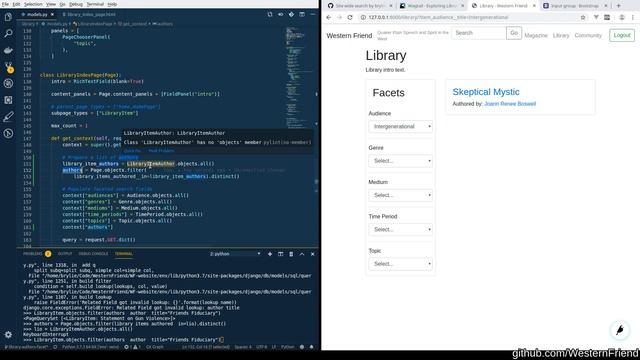This screenshot has height=360, width=640.
Task: Split the editor with the layout icon
Action: pos(302,14)
